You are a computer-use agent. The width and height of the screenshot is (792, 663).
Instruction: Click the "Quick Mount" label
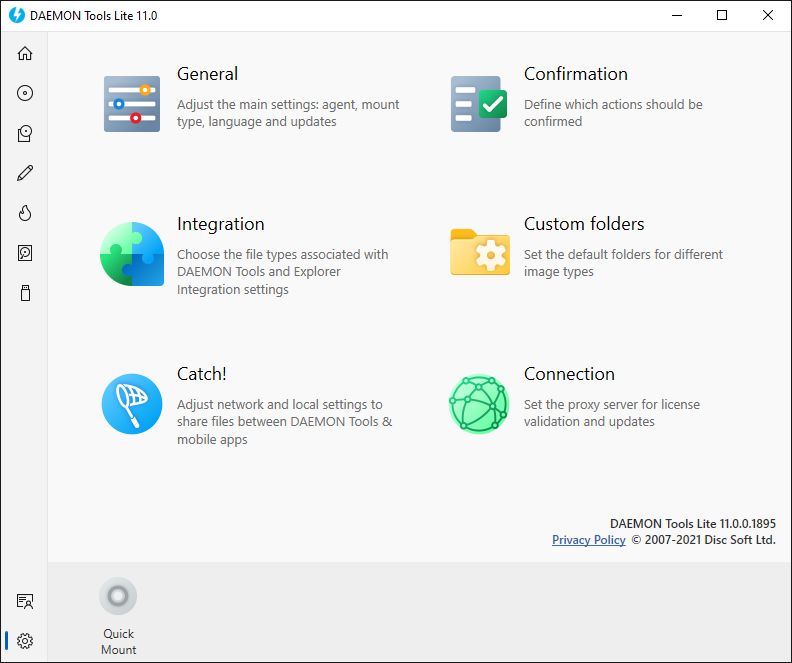point(118,642)
